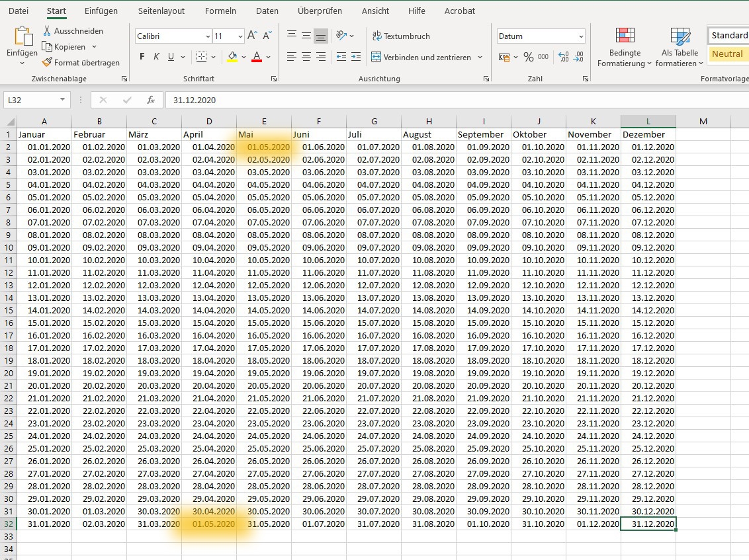The height and width of the screenshot is (560, 749).
Task: Confirm entry with the checkmark icon
Action: (x=127, y=100)
